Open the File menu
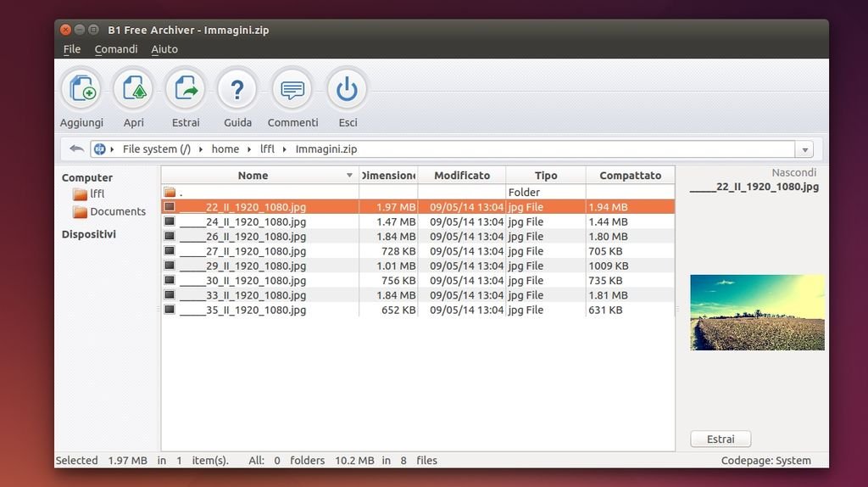Screen dimensions: 868x487 (72, 49)
